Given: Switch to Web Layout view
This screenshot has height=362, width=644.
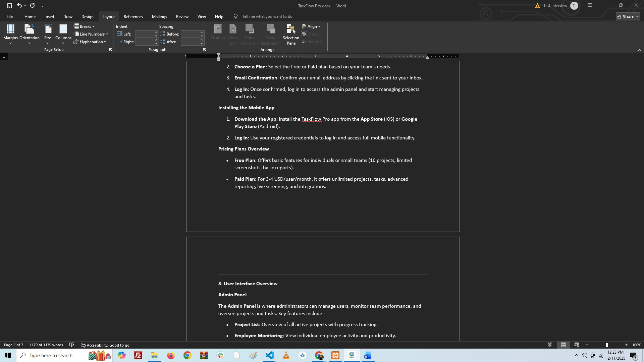Looking at the screenshot, I should [577, 345].
